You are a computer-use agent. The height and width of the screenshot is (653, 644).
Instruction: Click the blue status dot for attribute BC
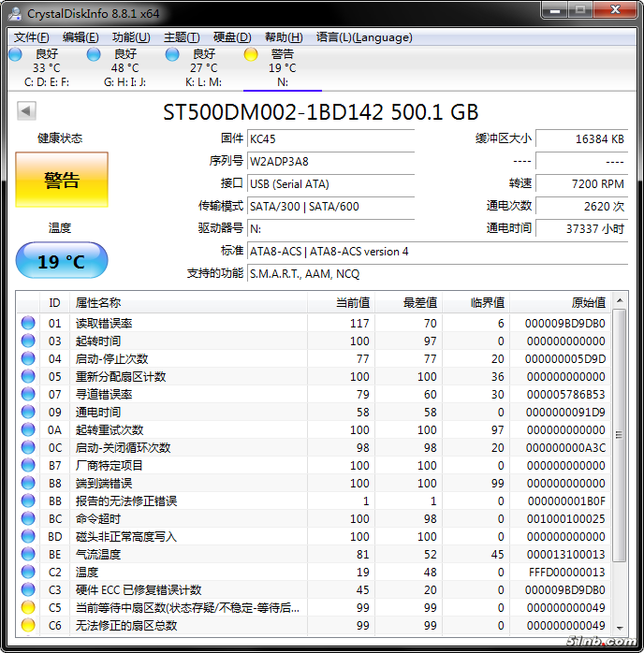(28, 518)
